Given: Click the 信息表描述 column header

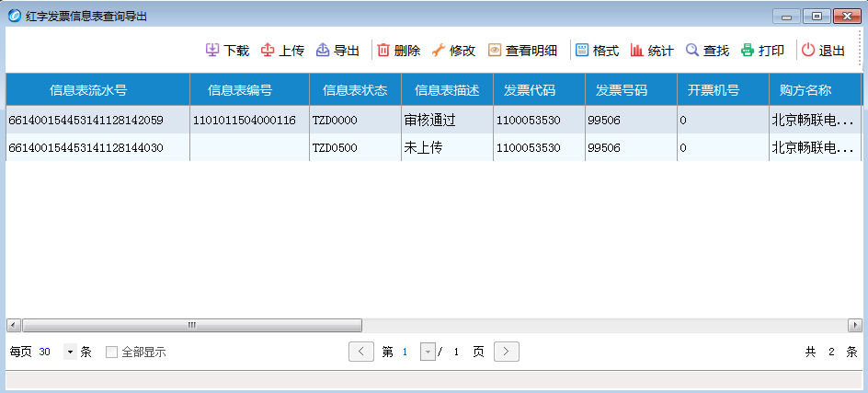Looking at the screenshot, I should pyautogui.click(x=447, y=90).
